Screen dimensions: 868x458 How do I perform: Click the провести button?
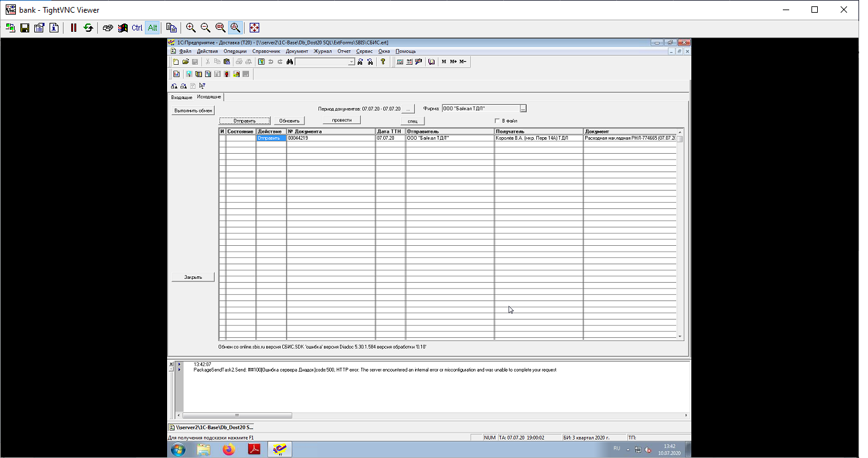pyautogui.click(x=342, y=120)
